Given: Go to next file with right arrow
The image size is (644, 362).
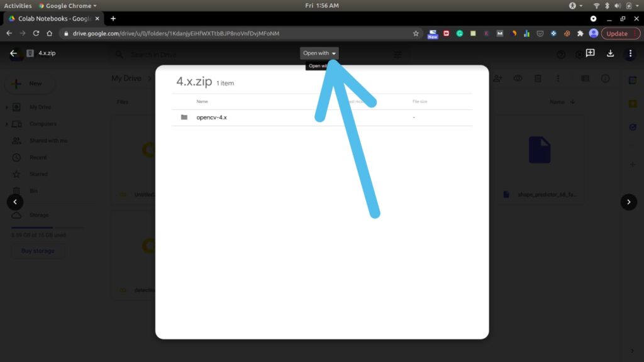Looking at the screenshot, I should 628,202.
